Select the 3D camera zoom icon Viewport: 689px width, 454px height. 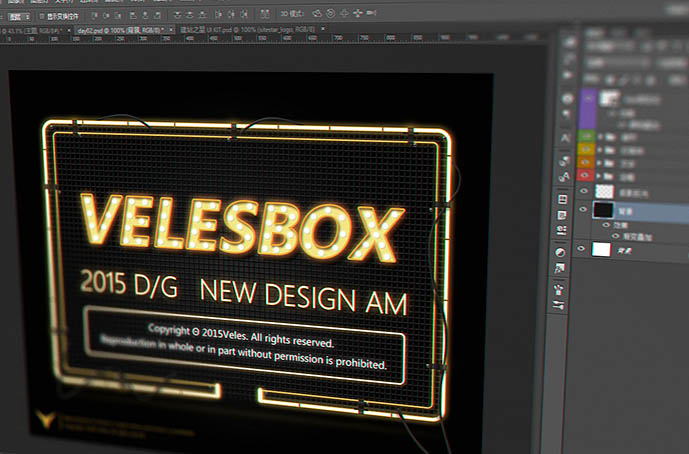[x=371, y=13]
